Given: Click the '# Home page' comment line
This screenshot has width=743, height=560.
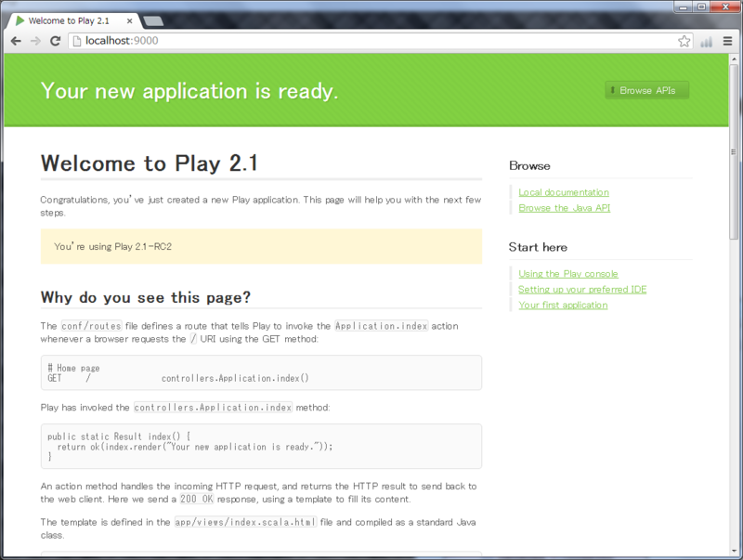Looking at the screenshot, I should (73, 368).
